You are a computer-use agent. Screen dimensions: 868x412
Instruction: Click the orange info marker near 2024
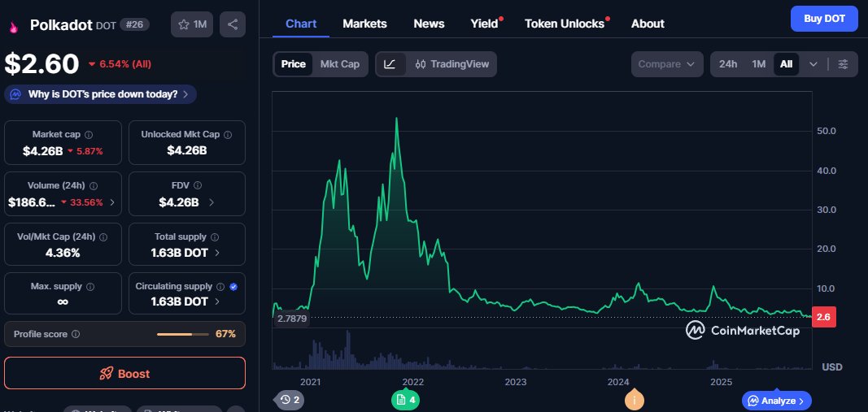tap(635, 400)
